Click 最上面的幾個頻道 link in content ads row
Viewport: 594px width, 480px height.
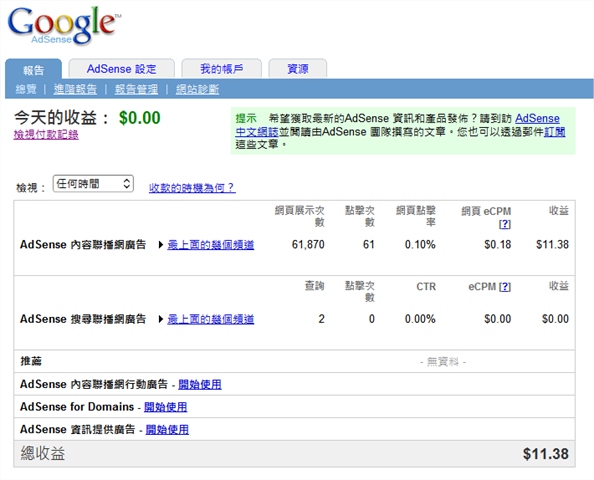click(211, 245)
